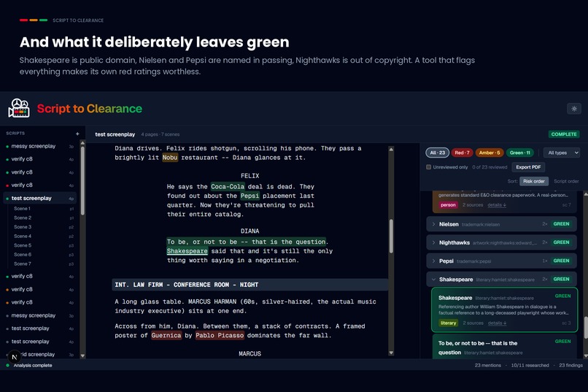588x392 pixels.
Task: Click the INT. LAW FIRM scene heading
Action: point(249,285)
